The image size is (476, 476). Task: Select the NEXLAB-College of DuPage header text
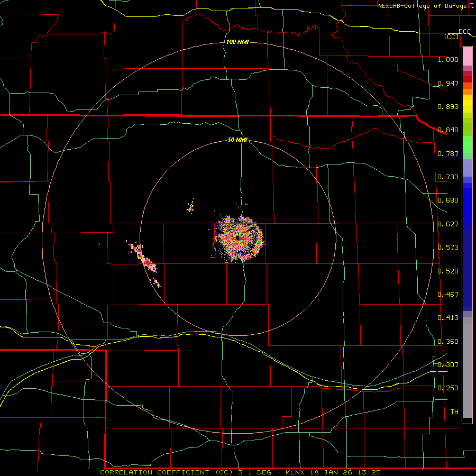tap(422, 6)
